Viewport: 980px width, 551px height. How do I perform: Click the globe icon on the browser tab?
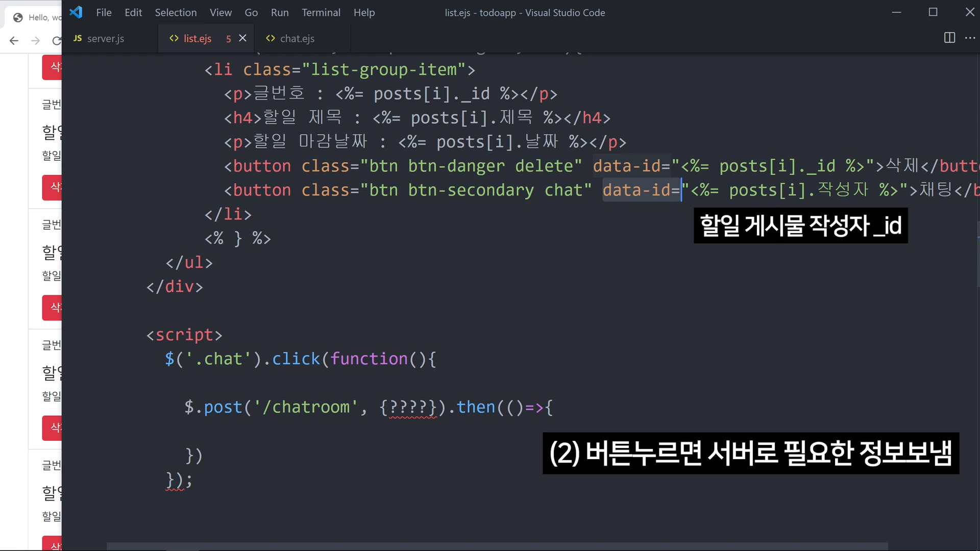pyautogui.click(x=18, y=17)
